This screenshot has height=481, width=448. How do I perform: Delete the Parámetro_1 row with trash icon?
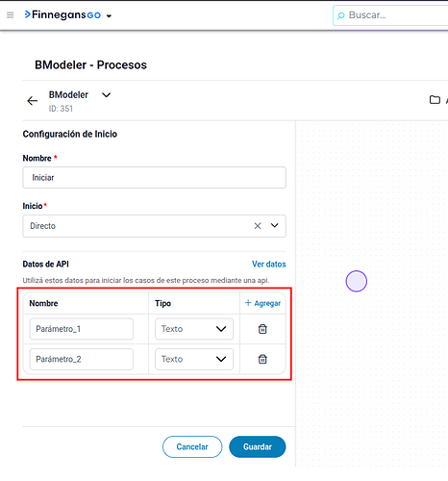pos(262,329)
